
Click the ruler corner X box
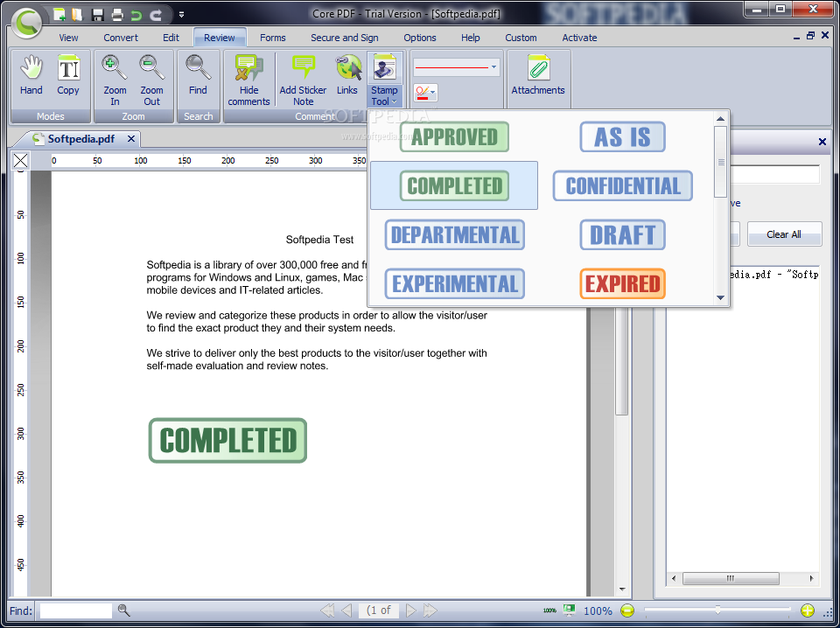[21, 160]
